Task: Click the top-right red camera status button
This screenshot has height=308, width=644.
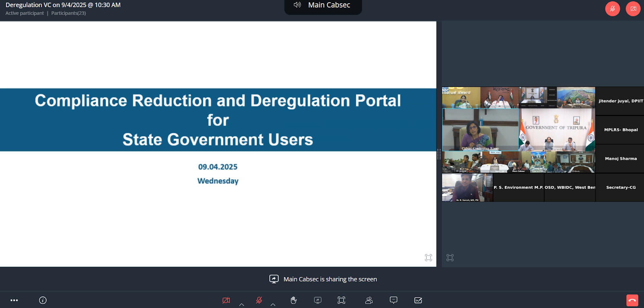Action: (x=633, y=9)
